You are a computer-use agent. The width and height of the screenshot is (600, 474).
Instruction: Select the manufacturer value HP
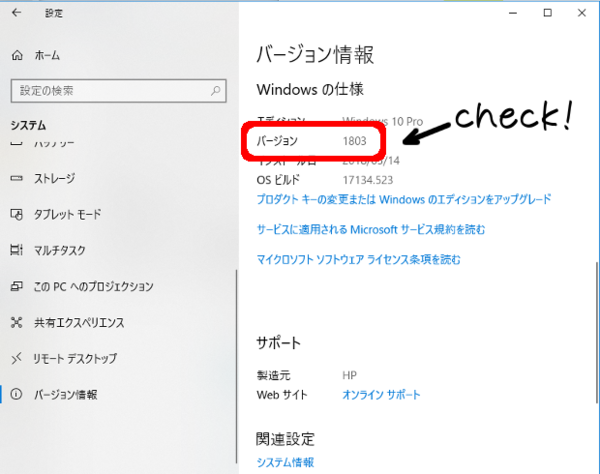(x=349, y=375)
